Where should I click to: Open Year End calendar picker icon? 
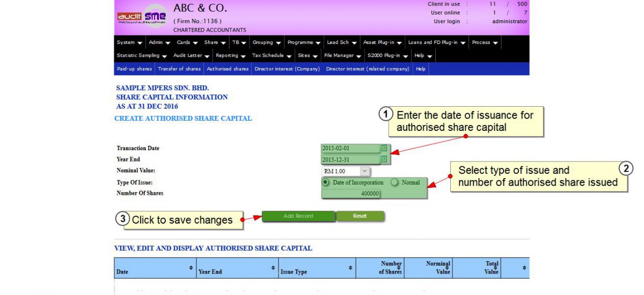click(383, 159)
